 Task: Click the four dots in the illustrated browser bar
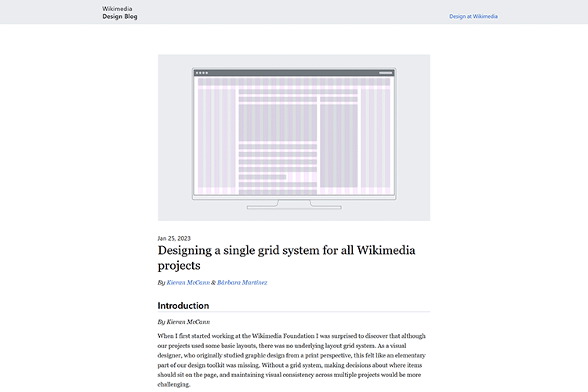click(x=201, y=73)
